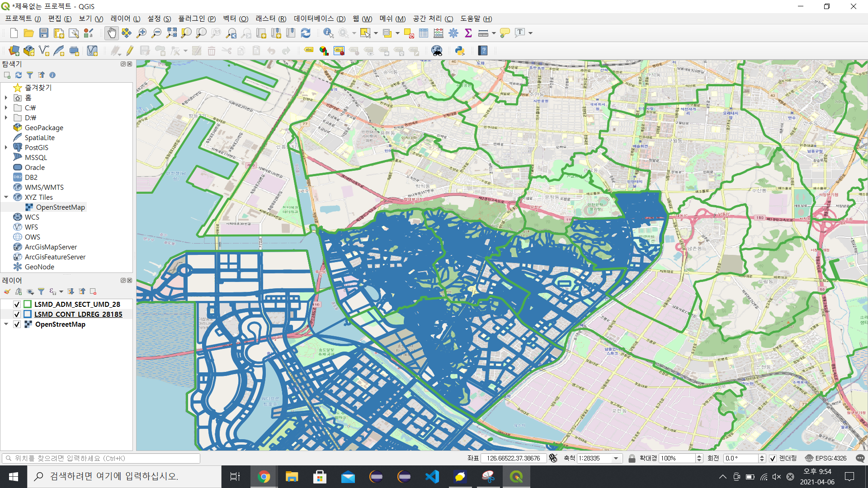Viewport: 868px width, 488px height.
Task: Open the Python console icon
Action: click(x=460, y=51)
